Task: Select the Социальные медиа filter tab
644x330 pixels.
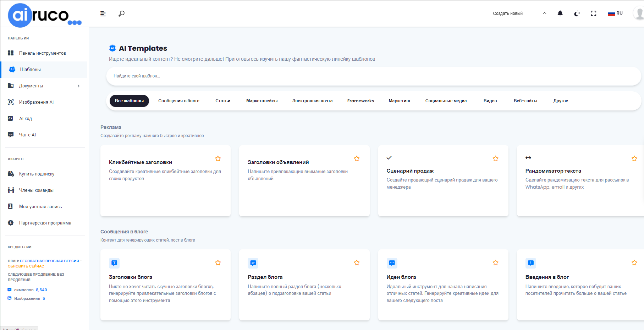Action: [x=446, y=101]
